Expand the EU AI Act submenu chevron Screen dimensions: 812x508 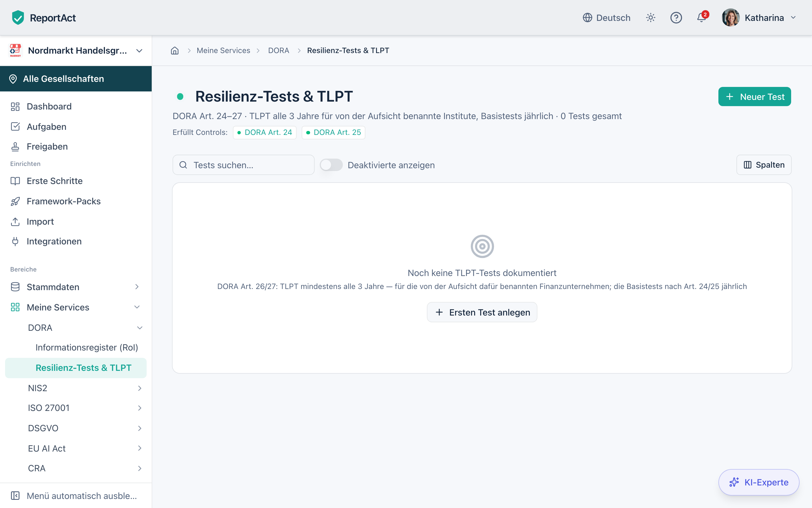140,448
